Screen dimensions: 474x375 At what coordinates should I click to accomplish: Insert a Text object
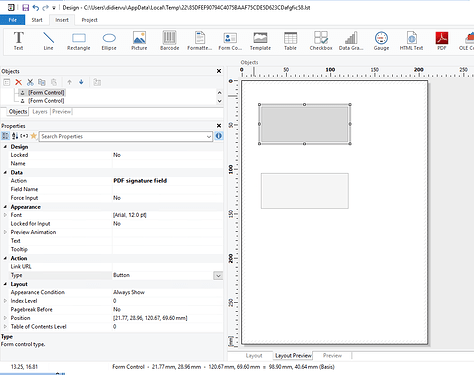[19, 41]
